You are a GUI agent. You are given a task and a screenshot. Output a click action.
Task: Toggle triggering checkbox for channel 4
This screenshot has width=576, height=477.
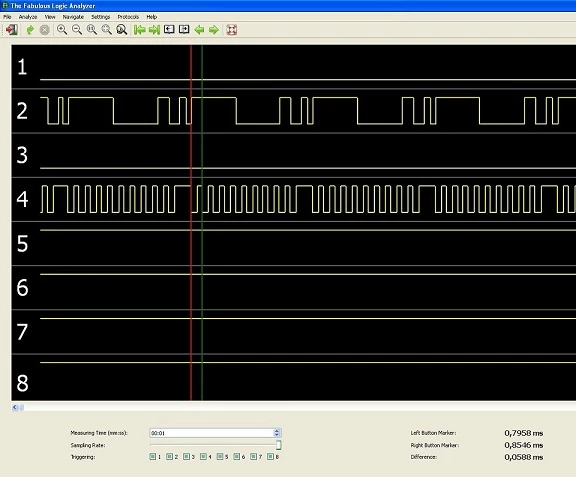(203, 456)
